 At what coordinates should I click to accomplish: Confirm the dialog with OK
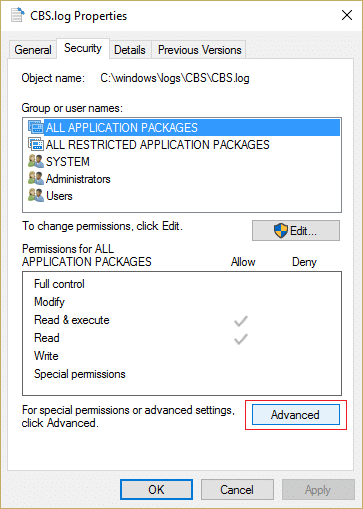tap(156, 490)
